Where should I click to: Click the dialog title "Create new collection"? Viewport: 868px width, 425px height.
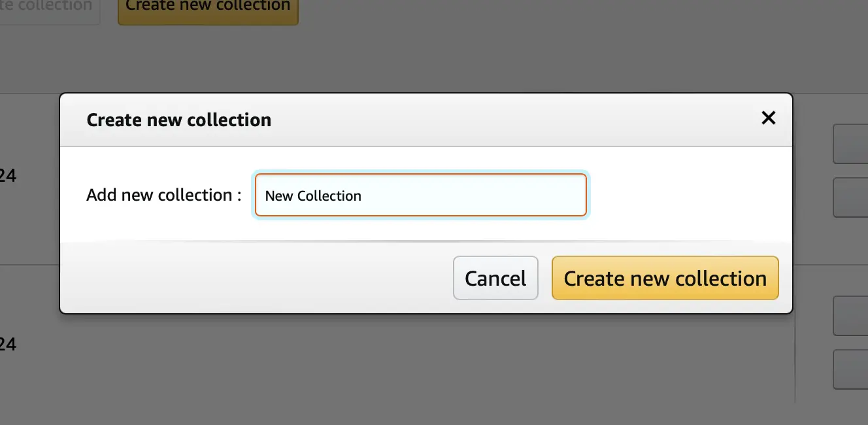click(x=178, y=120)
